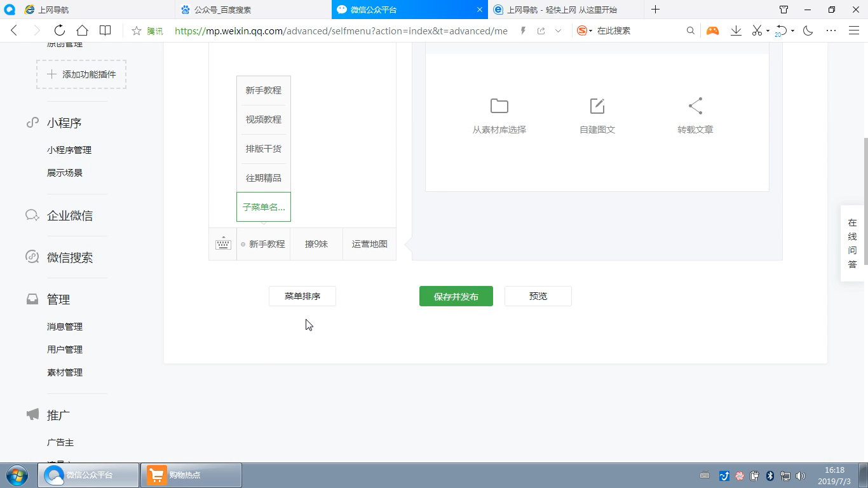The image size is (868, 488).
Task: Open the 购物热点 taskbar item
Action: click(191, 475)
